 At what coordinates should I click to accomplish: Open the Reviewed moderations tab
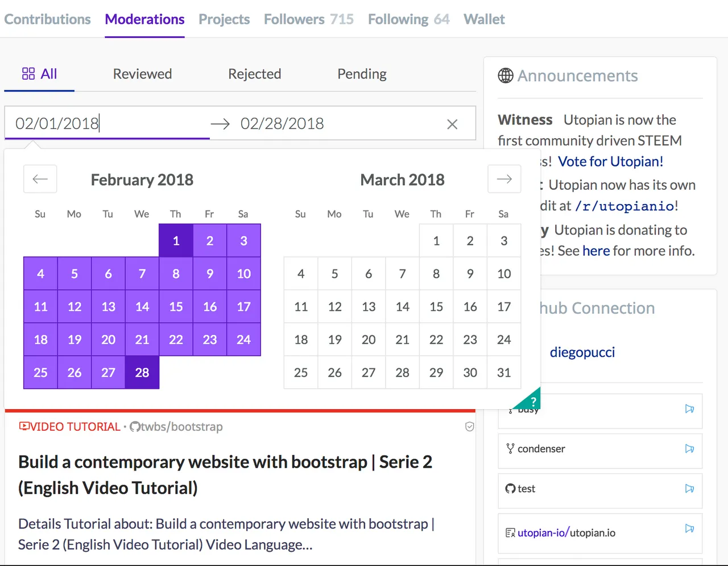[x=142, y=74]
